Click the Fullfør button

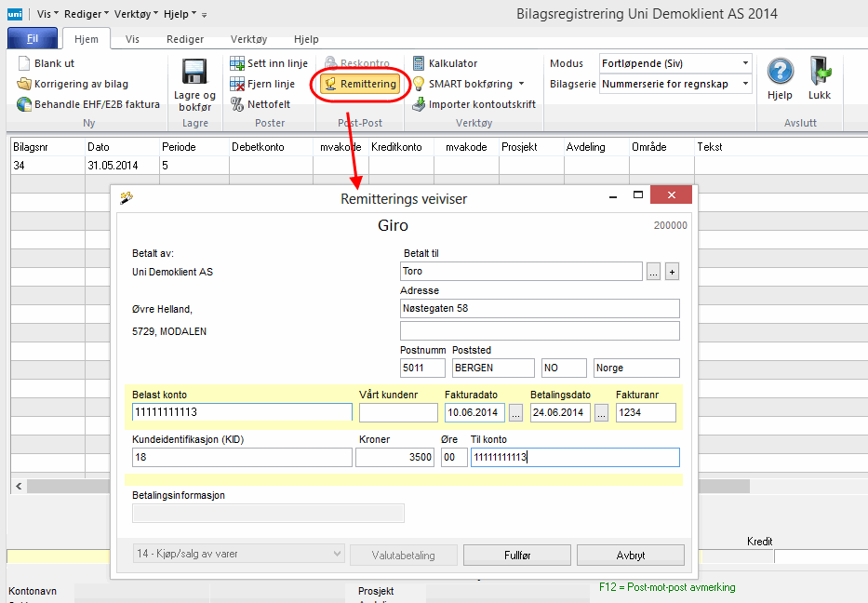point(516,556)
